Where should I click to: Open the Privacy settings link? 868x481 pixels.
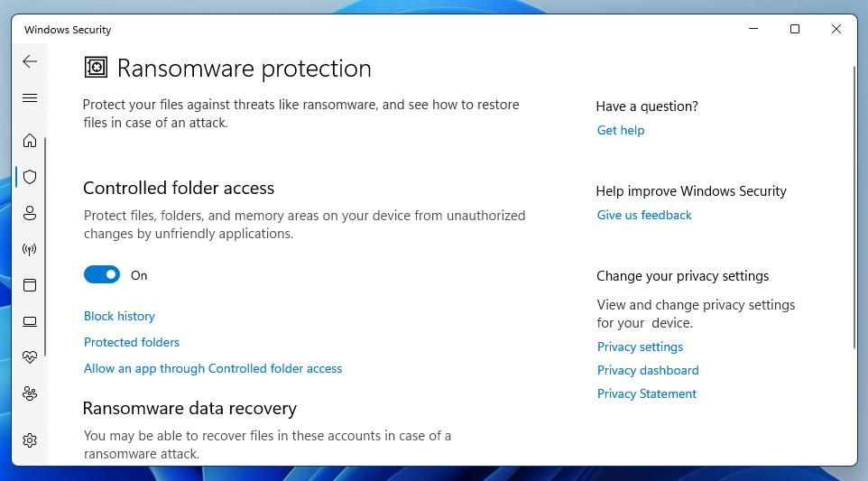[x=640, y=347]
